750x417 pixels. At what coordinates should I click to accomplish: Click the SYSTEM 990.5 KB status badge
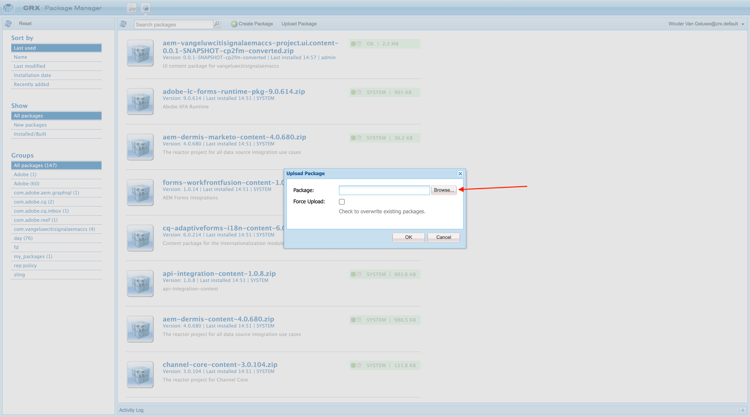(x=385, y=320)
